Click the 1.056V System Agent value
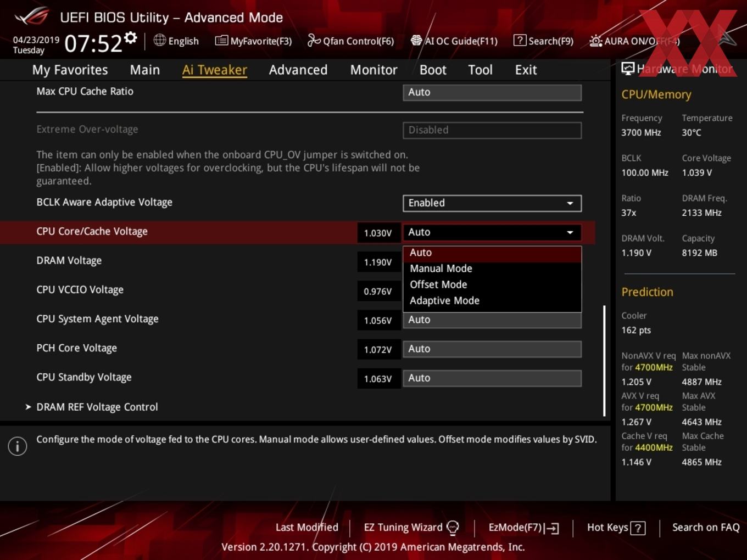747x560 pixels. (378, 321)
